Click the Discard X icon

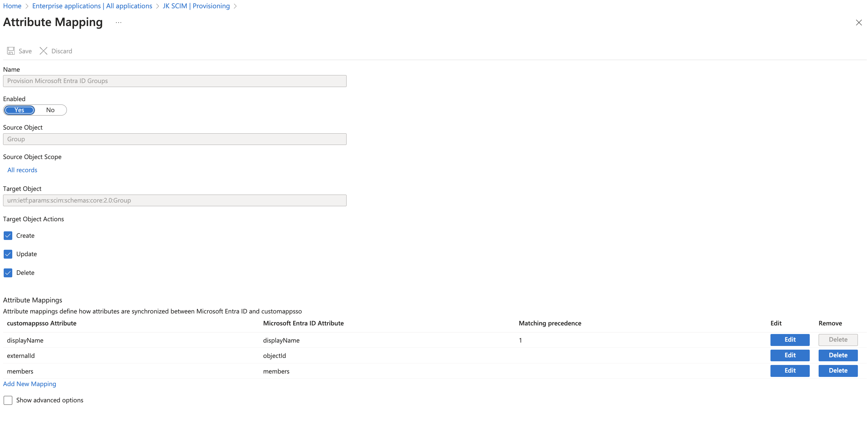point(43,51)
